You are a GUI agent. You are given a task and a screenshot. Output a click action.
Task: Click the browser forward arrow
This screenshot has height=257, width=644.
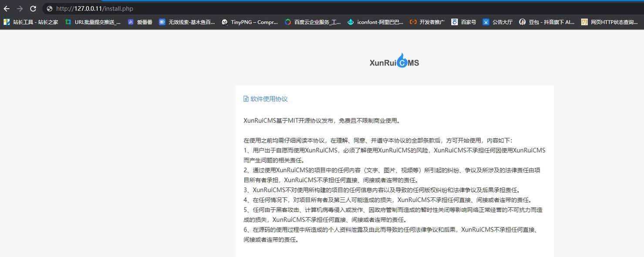(x=20, y=9)
